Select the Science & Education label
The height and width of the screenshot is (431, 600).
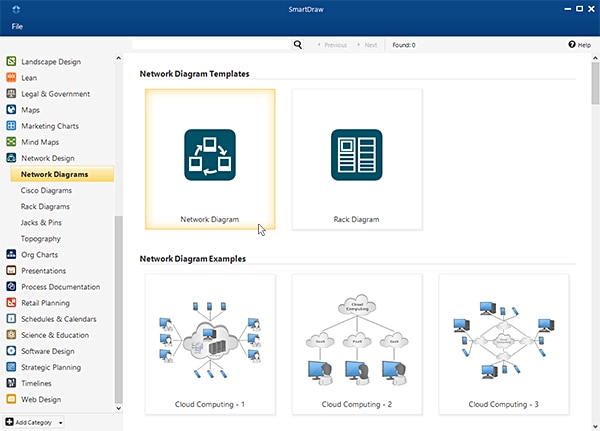click(x=55, y=335)
